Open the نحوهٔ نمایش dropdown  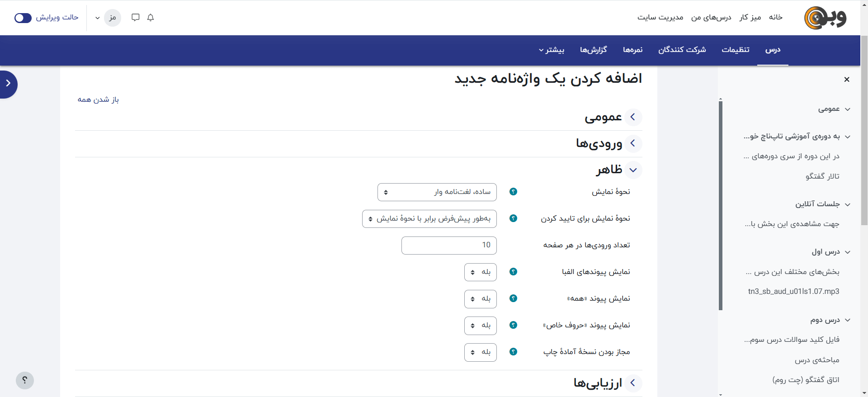(437, 192)
